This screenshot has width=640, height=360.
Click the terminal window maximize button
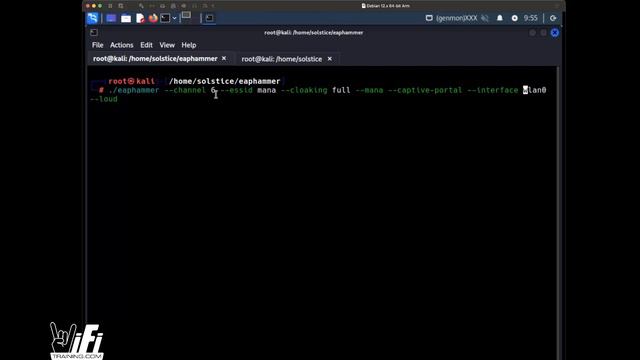[543, 33]
